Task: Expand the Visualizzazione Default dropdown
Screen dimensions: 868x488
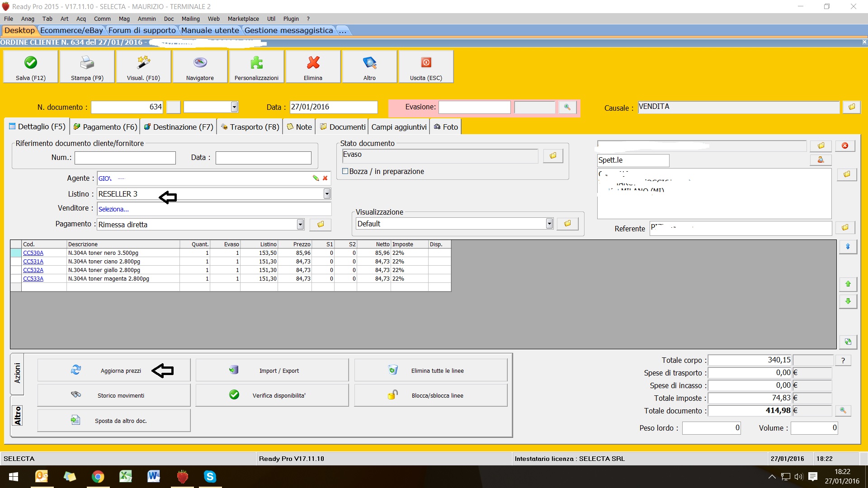Action: [x=549, y=224]
